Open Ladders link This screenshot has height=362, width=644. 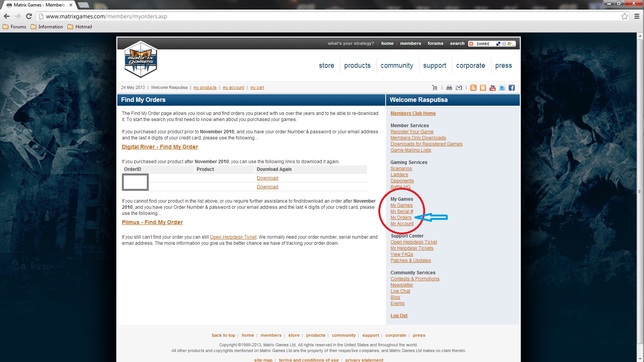399,175
